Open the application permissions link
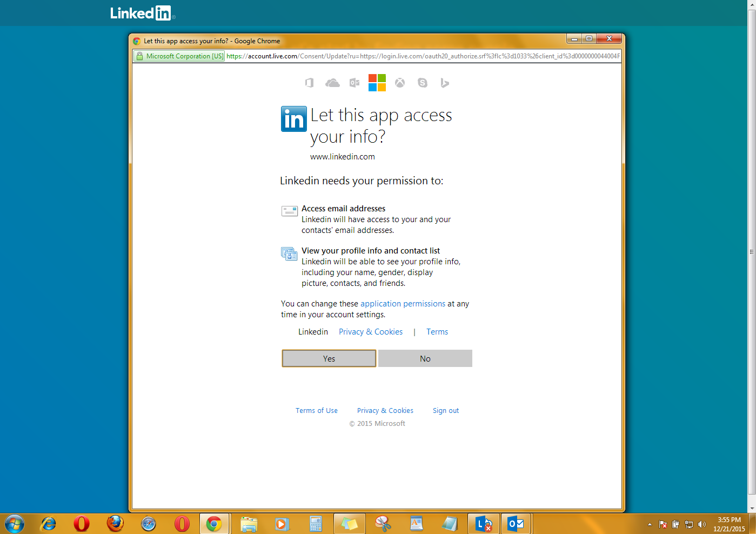This screenshot has height=534, width=756. pos(403,304)
